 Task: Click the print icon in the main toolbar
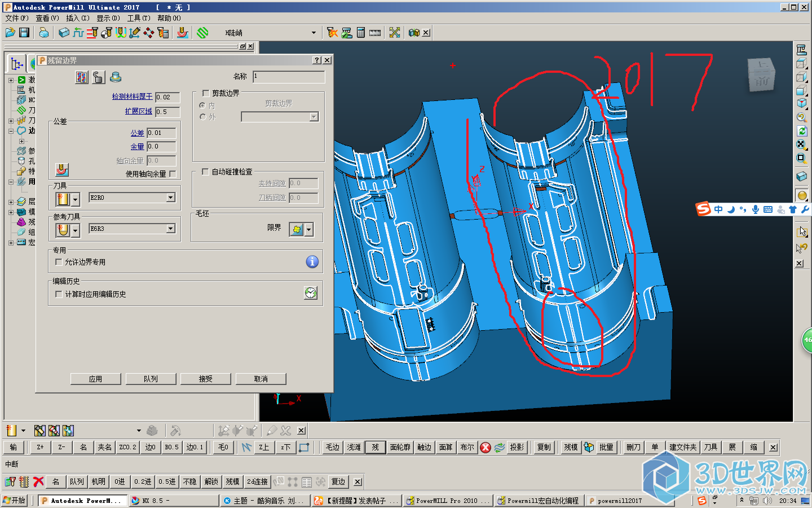tap(43, 33)
